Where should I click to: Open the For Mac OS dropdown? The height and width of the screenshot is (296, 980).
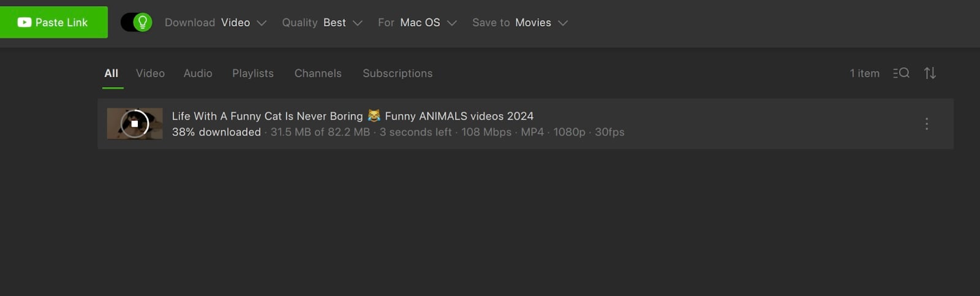(x=417, y=23)
